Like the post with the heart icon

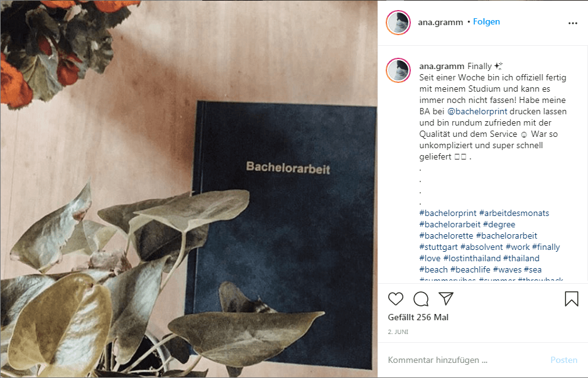click(396, 299)
